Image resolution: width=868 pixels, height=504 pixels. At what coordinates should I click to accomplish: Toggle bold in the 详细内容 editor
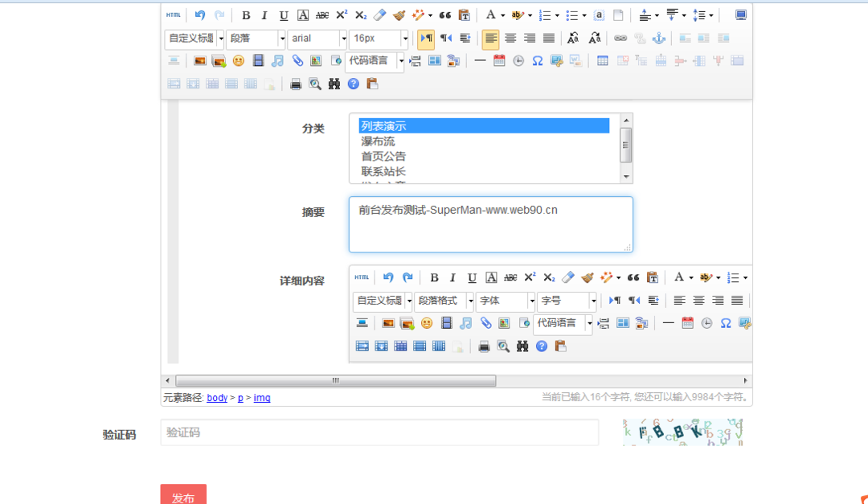pyautogui.click(x=434, y=277)
